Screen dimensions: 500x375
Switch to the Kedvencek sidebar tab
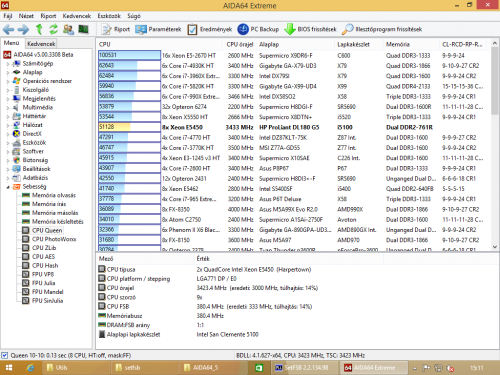click(41, 44)
